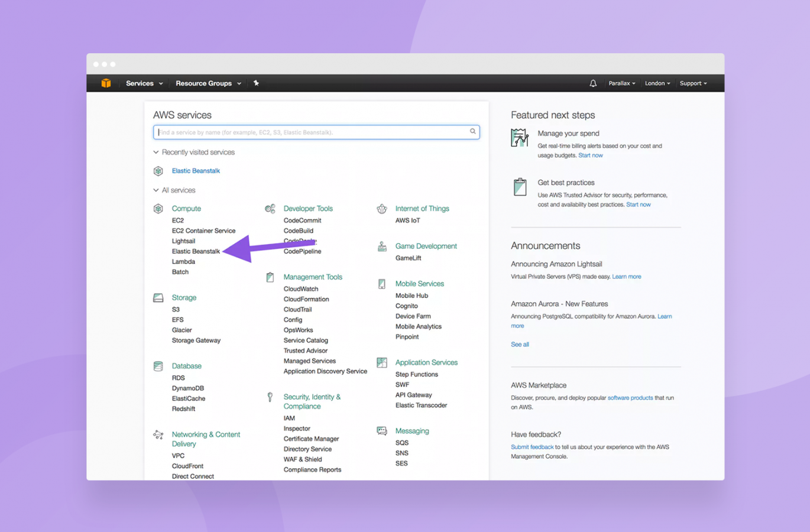Click the Game Development icon
The image size is (810, 532).
coord(382,246)
